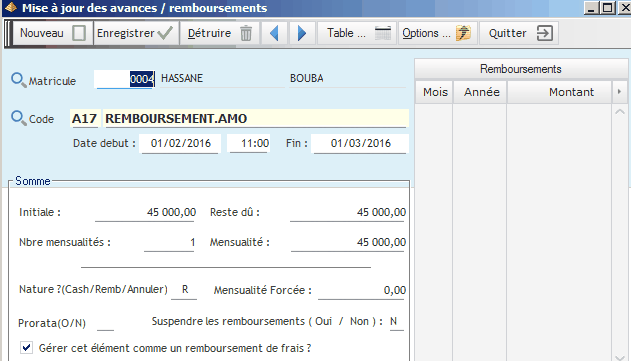Screen dimensions: 631x361
Task: Click the Remboursements panel header
Action: (x=521, y=69)
